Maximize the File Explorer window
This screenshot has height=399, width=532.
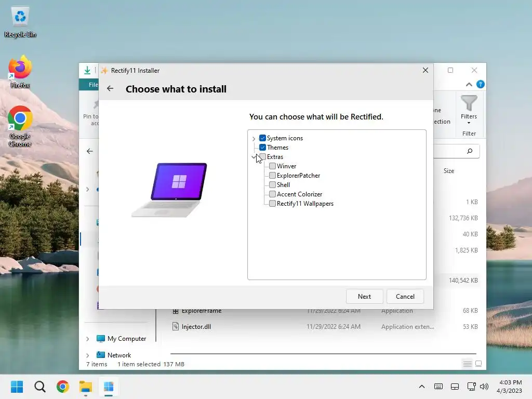[450, 70]
